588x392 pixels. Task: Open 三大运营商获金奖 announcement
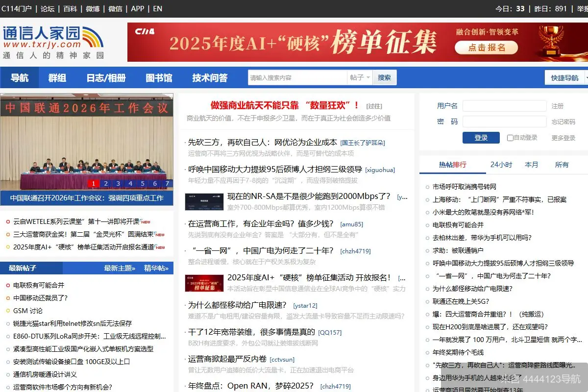coord(84,234)
